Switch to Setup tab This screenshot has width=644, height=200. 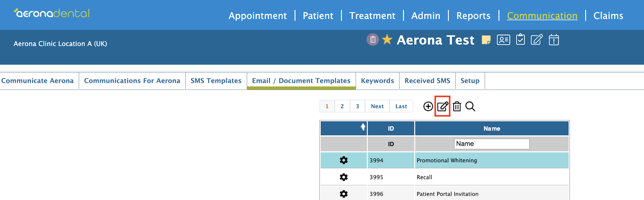470,81
